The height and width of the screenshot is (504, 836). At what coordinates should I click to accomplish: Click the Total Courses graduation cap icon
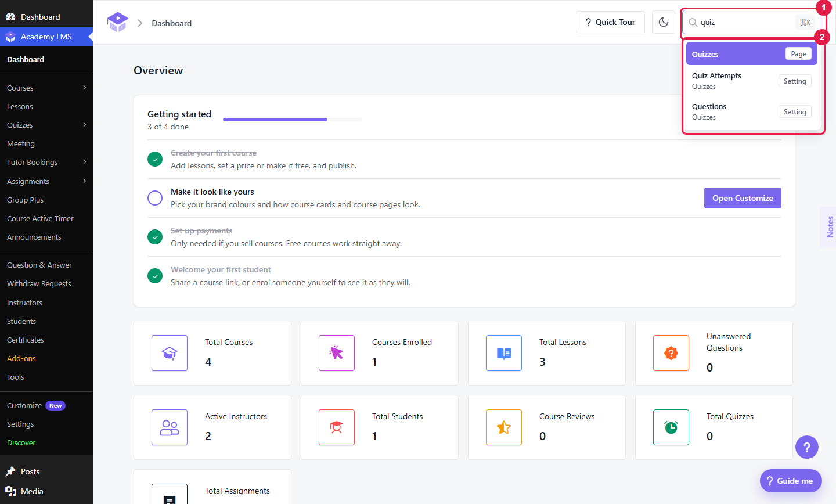(170, 353)
